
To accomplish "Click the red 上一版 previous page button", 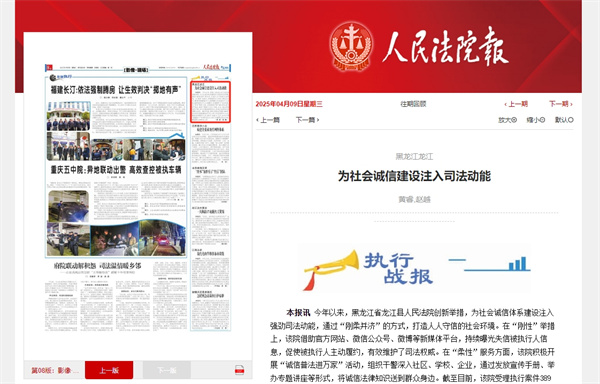I will click(x=109, y=370).
